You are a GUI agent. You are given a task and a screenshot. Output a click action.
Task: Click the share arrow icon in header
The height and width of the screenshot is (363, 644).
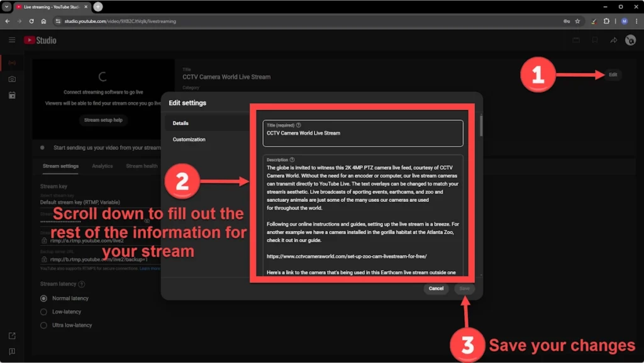coord(613,40)
